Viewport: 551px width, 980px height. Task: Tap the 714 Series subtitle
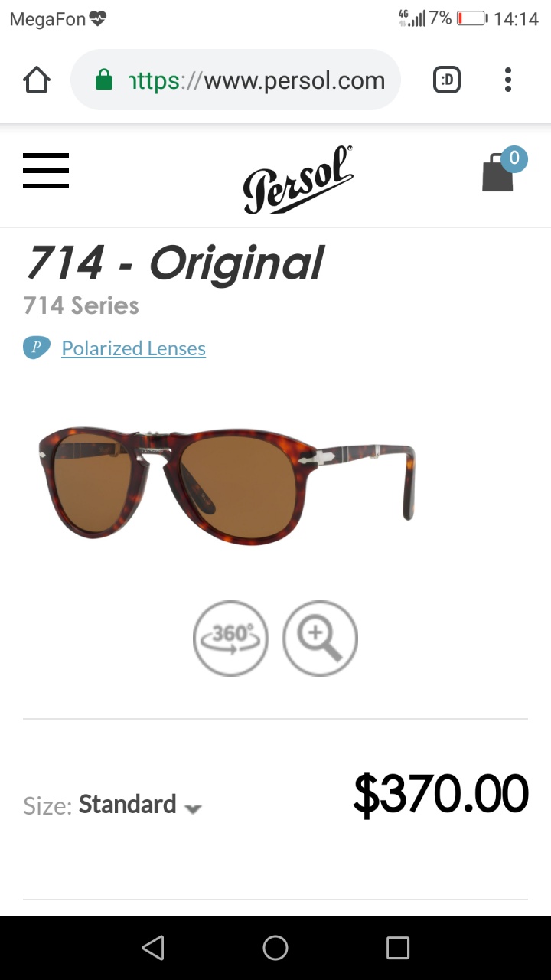coord(81,305)
